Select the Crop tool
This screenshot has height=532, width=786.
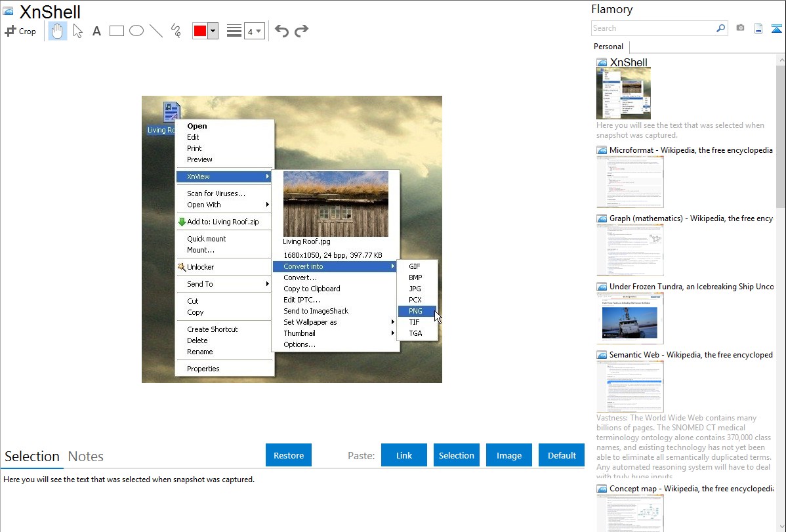[20, 31]
